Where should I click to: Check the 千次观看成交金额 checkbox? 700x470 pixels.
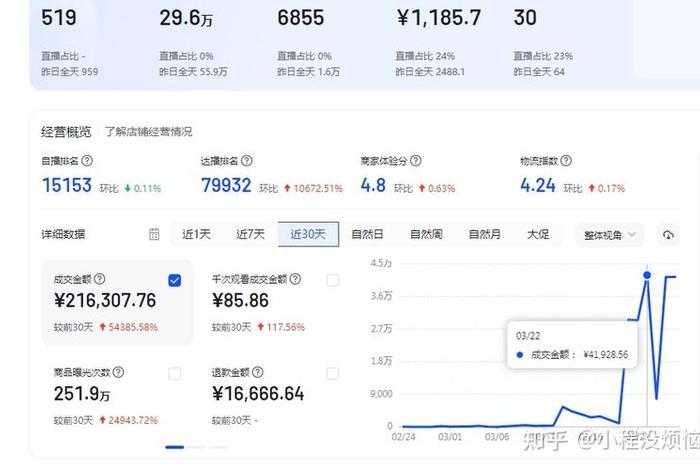pos(333,280)
